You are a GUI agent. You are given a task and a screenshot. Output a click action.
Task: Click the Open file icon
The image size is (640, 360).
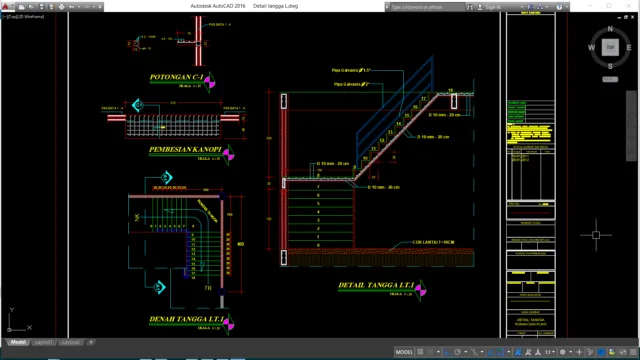(31, 7)
